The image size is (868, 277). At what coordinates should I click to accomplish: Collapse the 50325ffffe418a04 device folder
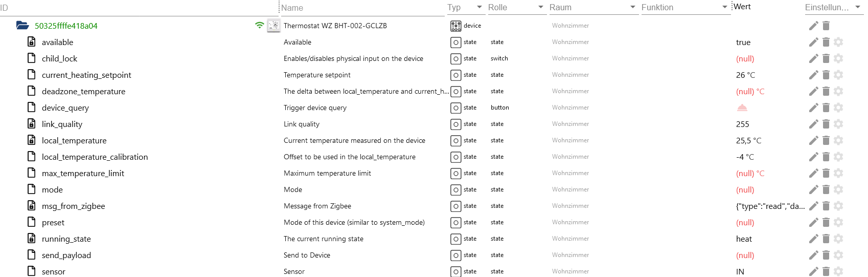[x=22, y=26]
